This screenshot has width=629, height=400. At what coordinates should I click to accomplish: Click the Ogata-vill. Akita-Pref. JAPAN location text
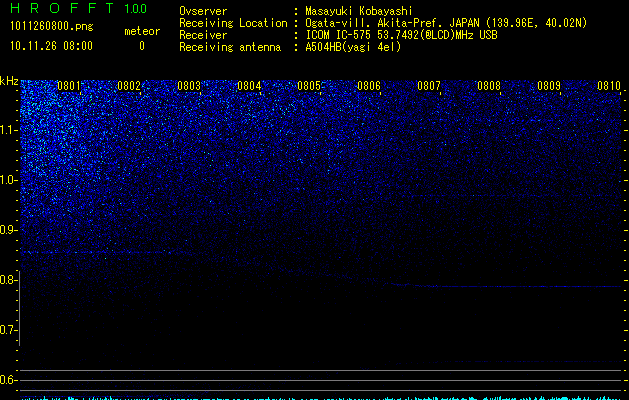pyautogui.click(x=446, y=23)
